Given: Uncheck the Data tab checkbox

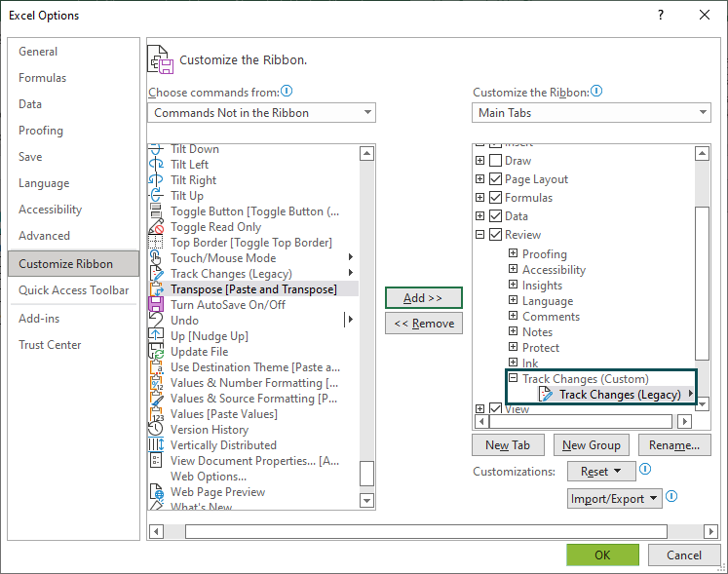Looking at the screenshot, I should (x=495, y=216).
